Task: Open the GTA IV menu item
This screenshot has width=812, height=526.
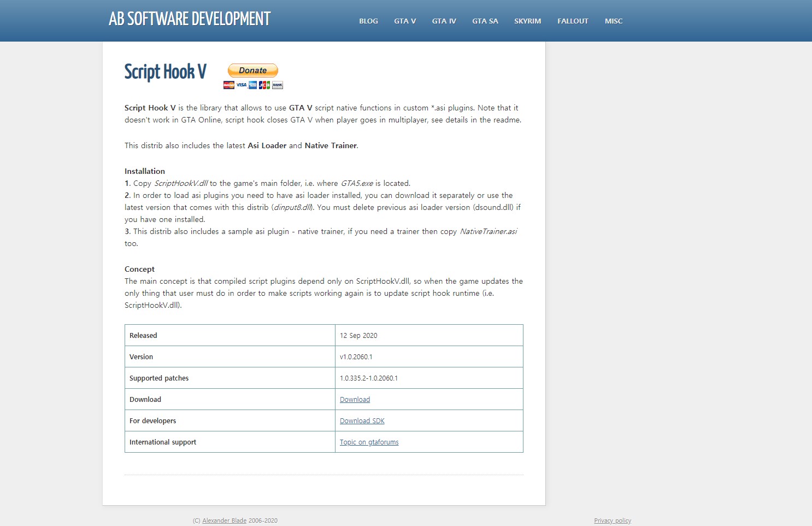Action: pos(444,21)
